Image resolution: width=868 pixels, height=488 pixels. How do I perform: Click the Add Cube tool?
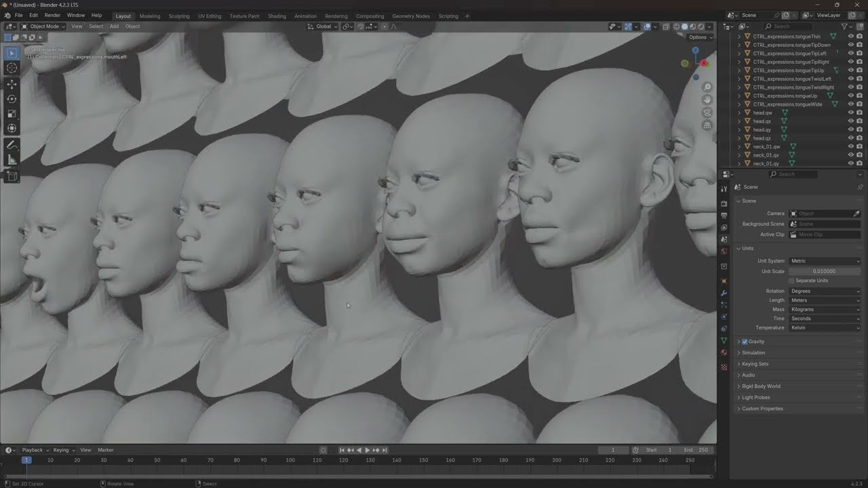pyautogui.click(x=12, y=176)
